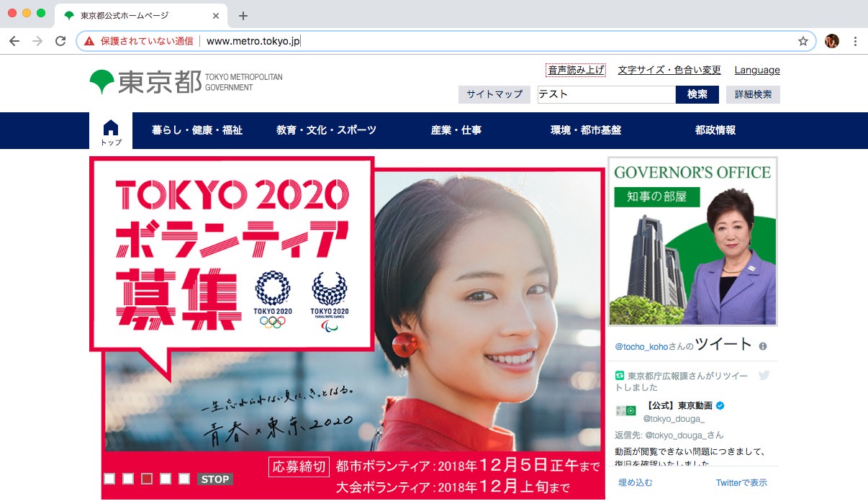Screen dimensions: 868x501
Task: Click the not-secure warning triangle icon
Action: (89, 41)
